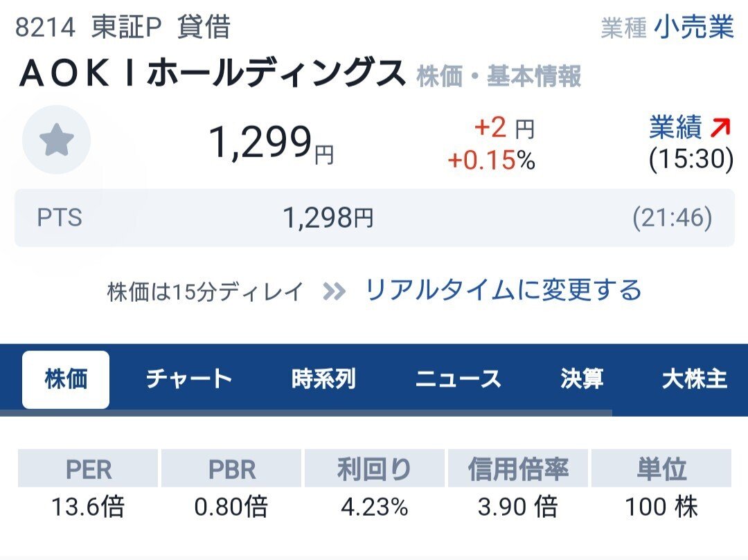The height and width of the screenshot is (560, 748).
Task: Click the double chevron arrows icon
Action: click(x=334, y=291)
